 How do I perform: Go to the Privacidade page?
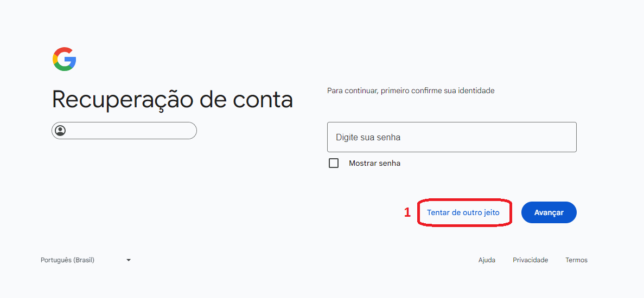pos(530,260)
